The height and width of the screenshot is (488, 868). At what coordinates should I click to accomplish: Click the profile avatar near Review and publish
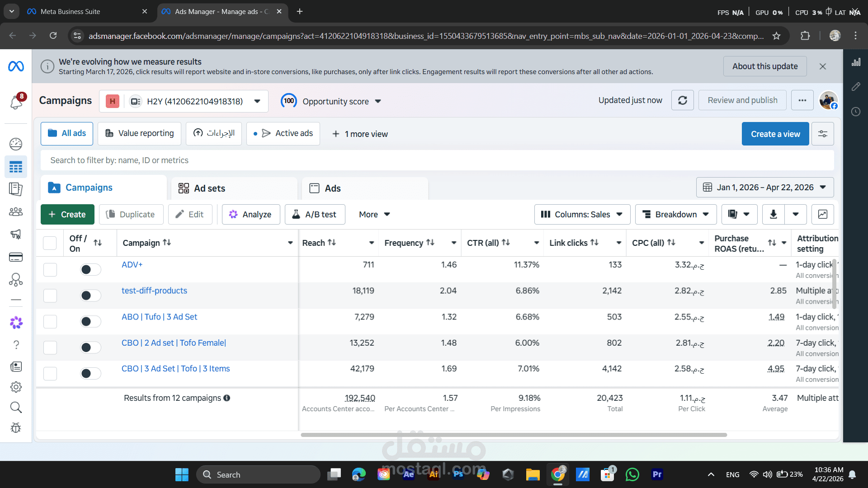(x=828, y=100)
